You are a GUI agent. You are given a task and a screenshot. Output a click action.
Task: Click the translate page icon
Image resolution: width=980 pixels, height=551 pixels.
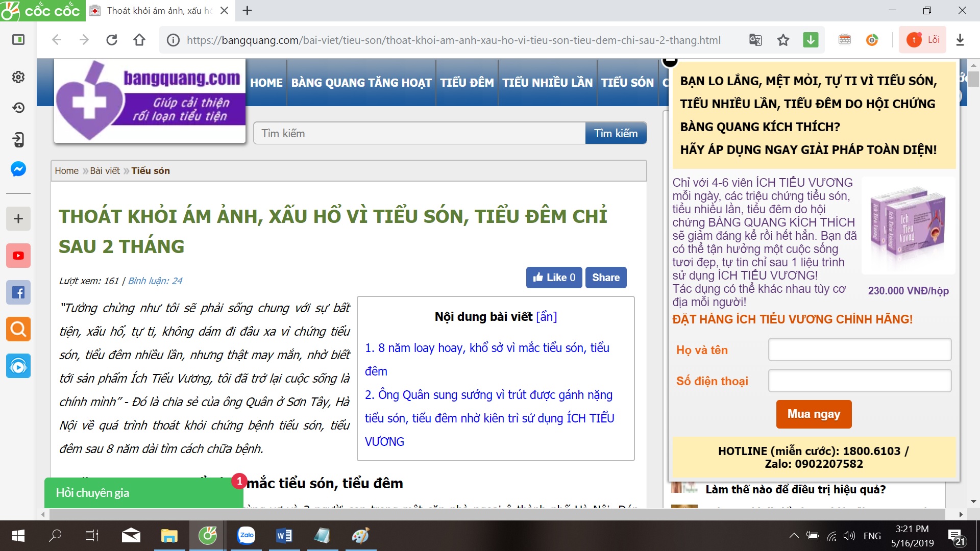tap(755, 40)
